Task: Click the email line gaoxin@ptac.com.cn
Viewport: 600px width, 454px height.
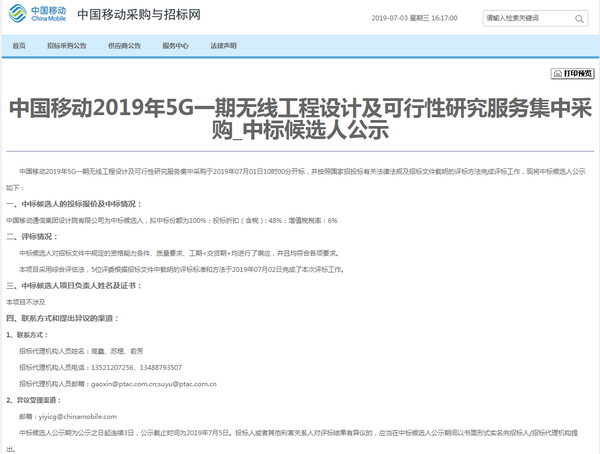Action: pos(118,384)
